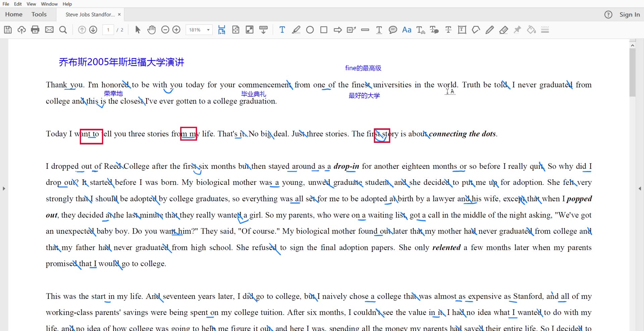Print the document
644x331 pixels.
point(35,30)
